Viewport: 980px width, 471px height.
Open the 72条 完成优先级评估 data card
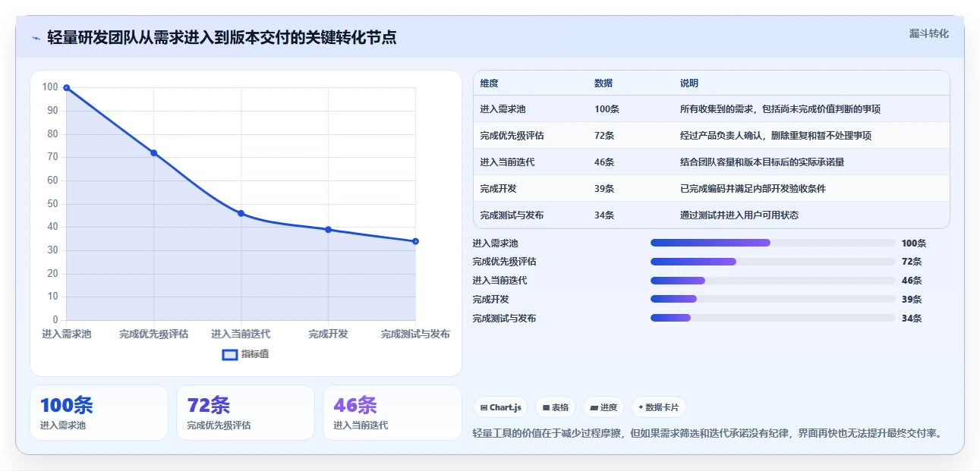pyautogui.click(x=245, y=413)
